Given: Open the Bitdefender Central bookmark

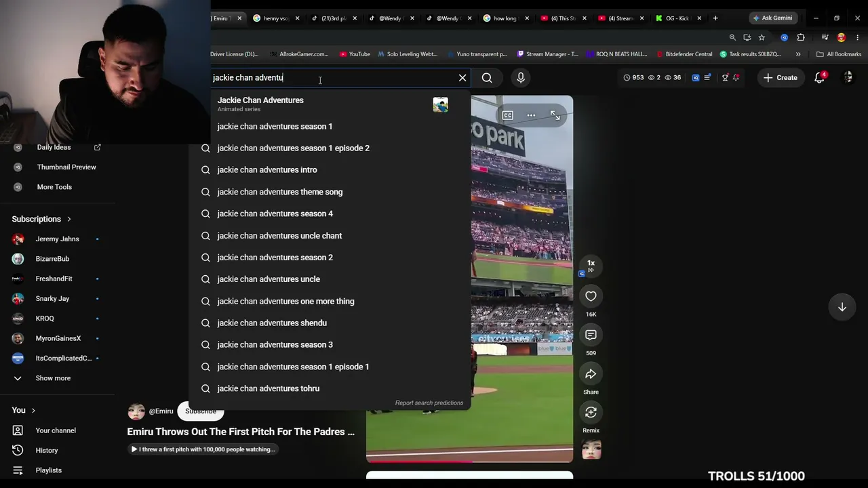Looking at the screenshot, I should pos(684,54).
